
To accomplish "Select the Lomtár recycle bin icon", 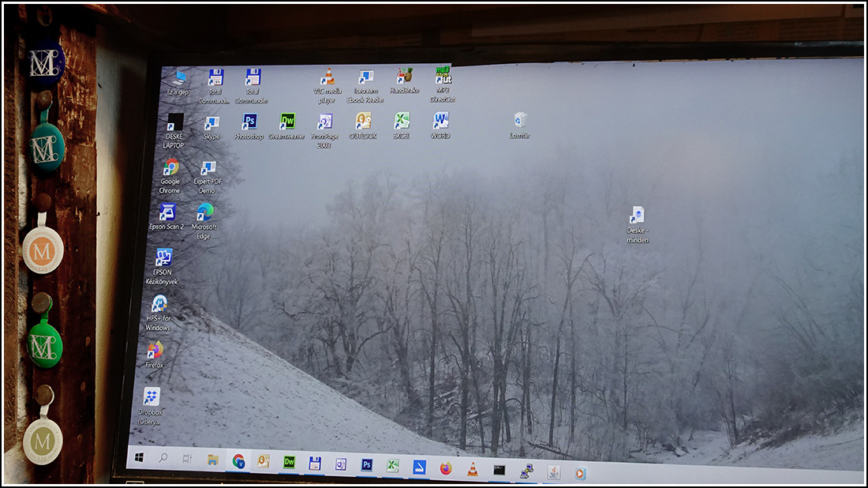I will click(520, 126).
